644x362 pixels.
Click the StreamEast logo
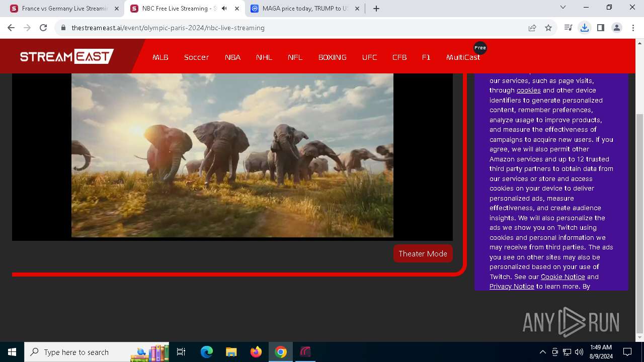point(67,56)
